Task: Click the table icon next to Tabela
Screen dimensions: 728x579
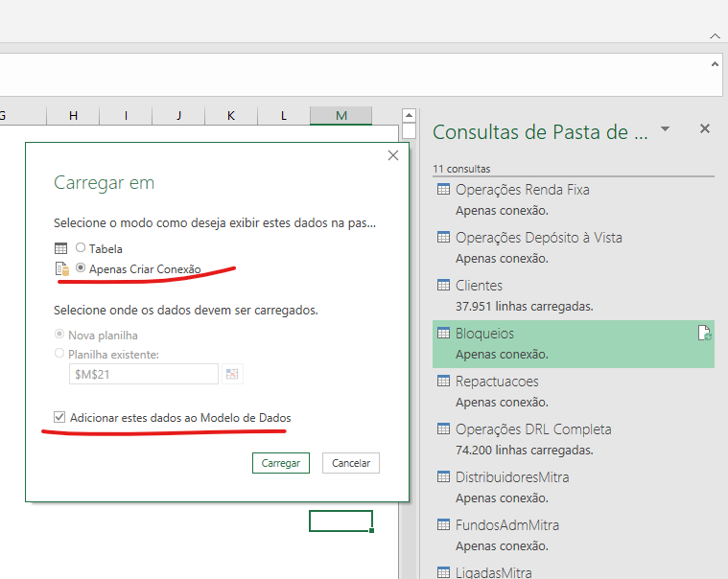Action: 60,248
